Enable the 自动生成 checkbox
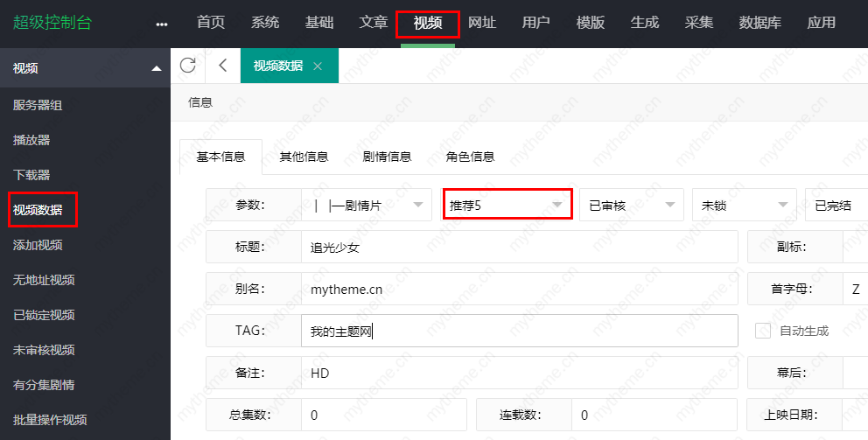The width and height of the screenshot is (868, 440). [763, 331]
